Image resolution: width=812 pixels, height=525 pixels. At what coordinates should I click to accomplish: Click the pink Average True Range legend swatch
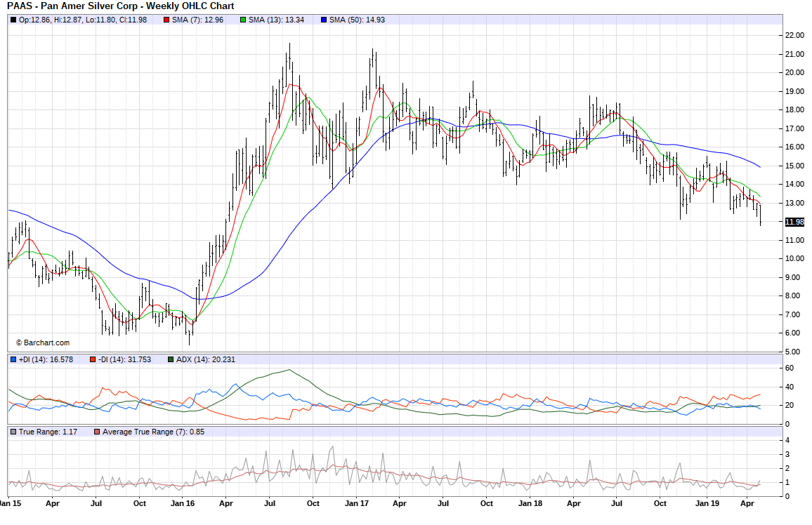(x=97, y=432)
